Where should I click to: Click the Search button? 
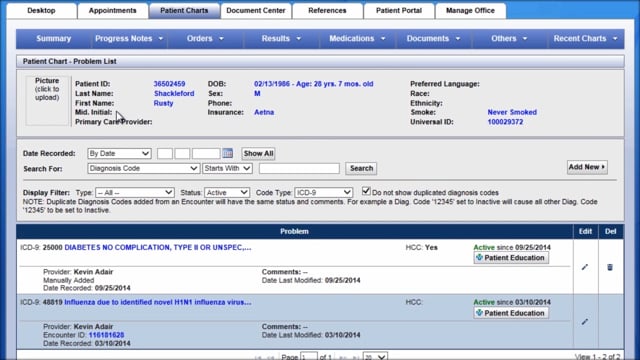(x=361, y=168)
